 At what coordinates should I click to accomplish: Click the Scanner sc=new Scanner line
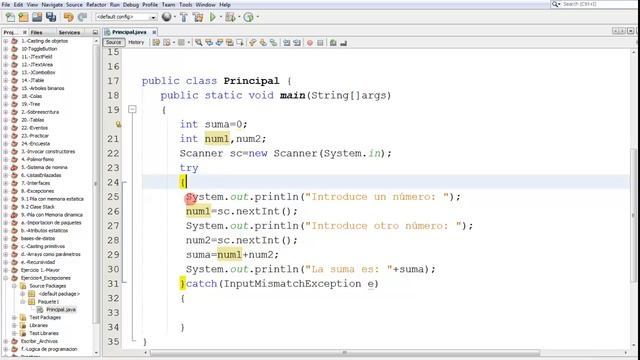point(286,153)
